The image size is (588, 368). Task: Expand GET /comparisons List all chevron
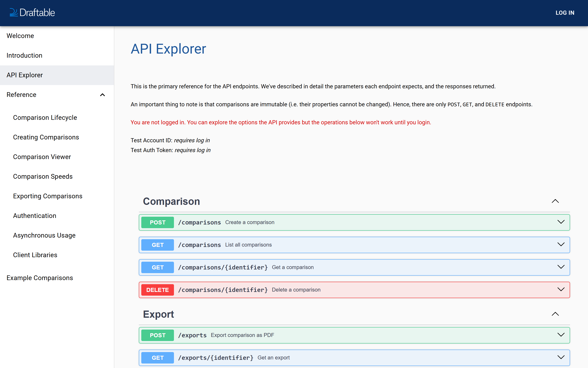(561, 245)
